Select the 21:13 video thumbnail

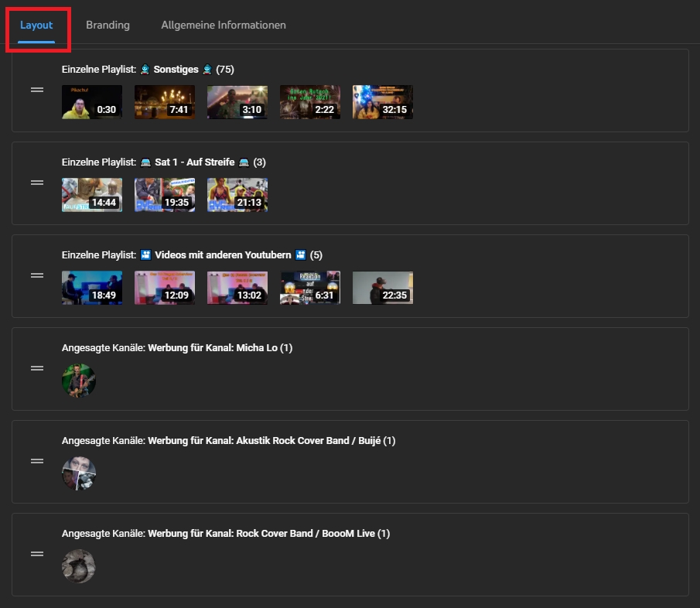tap(237, 195)
